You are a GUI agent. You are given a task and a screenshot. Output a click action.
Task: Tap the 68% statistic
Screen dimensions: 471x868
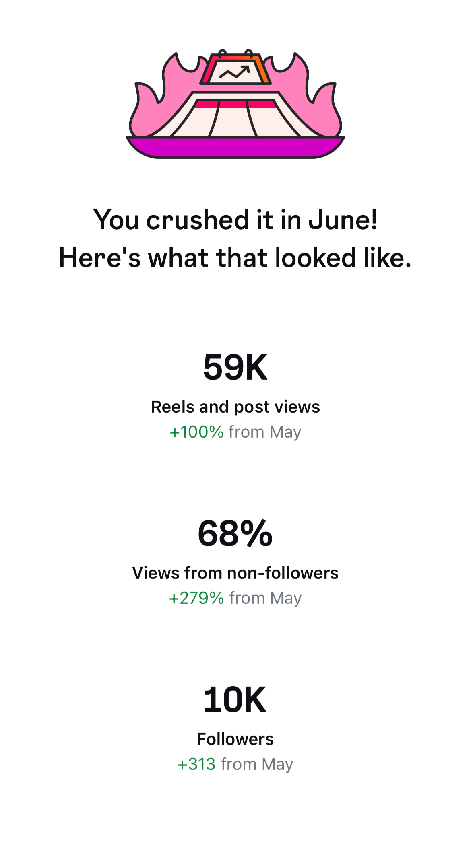point(235,534)
